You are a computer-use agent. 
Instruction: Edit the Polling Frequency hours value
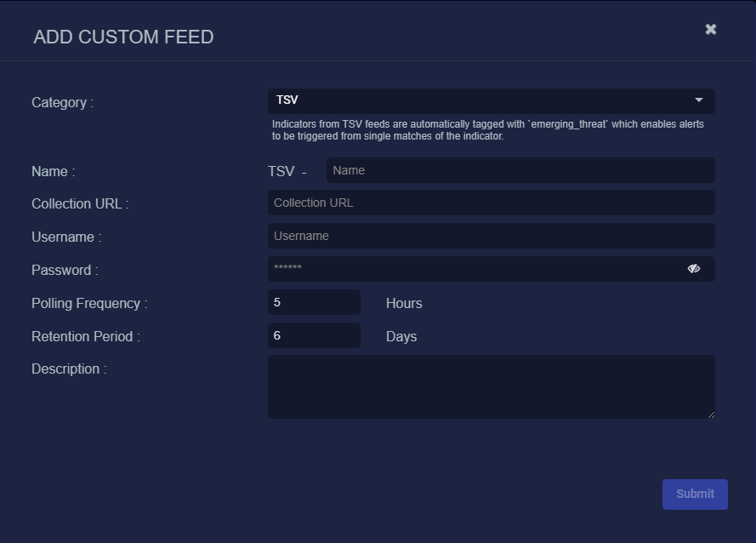coord(314,302)
